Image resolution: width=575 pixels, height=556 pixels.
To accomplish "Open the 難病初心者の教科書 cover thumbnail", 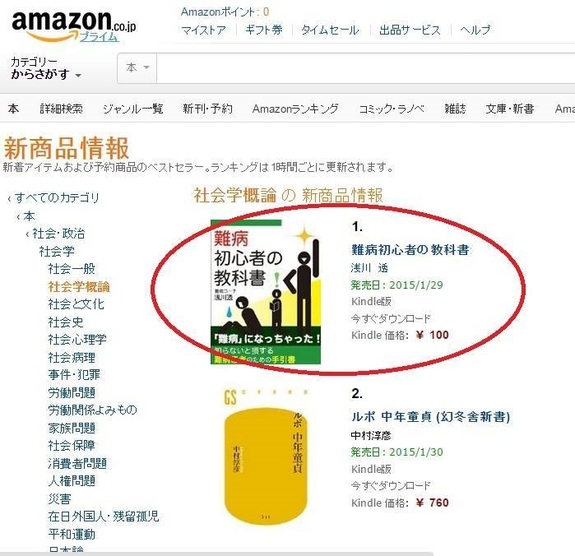I will coord(266,292).
